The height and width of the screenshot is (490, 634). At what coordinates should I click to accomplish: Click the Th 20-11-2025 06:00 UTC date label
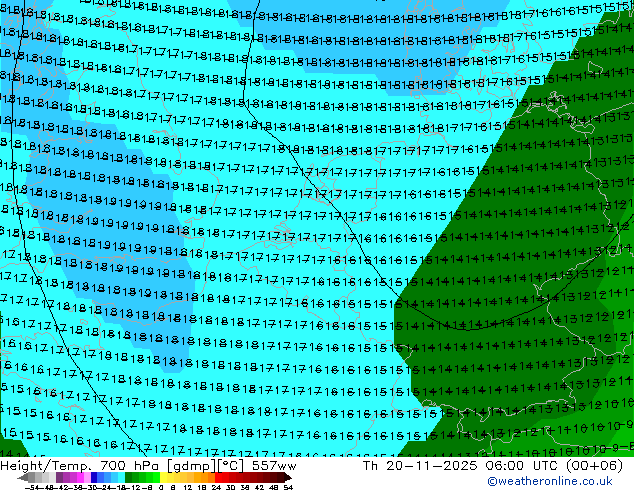coord(492,466)
